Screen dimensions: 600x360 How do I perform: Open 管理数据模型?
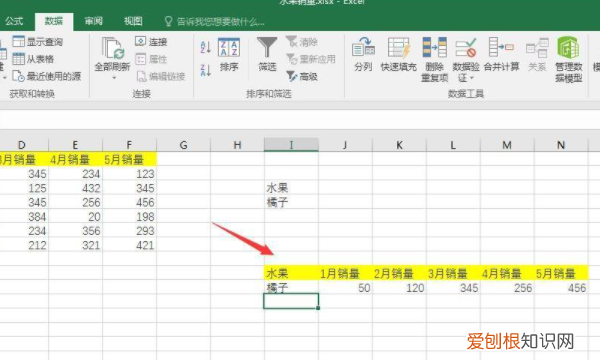(x=568, y=59)
